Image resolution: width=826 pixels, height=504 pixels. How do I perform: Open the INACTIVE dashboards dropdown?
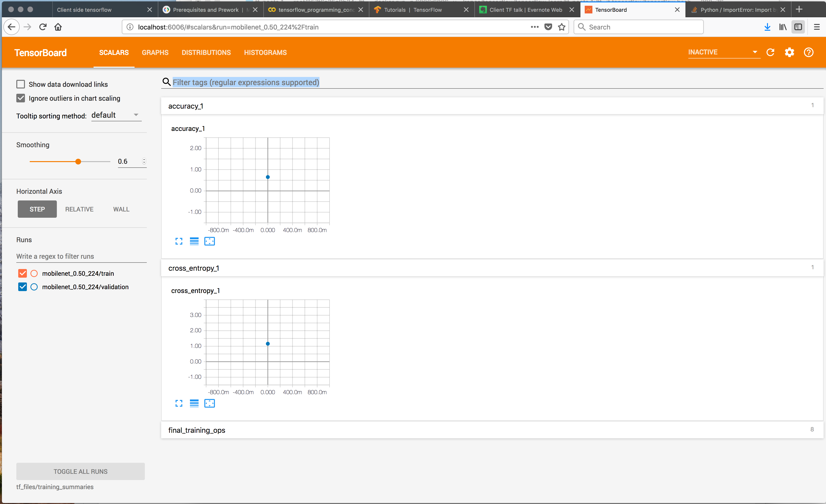pos(723,52)
